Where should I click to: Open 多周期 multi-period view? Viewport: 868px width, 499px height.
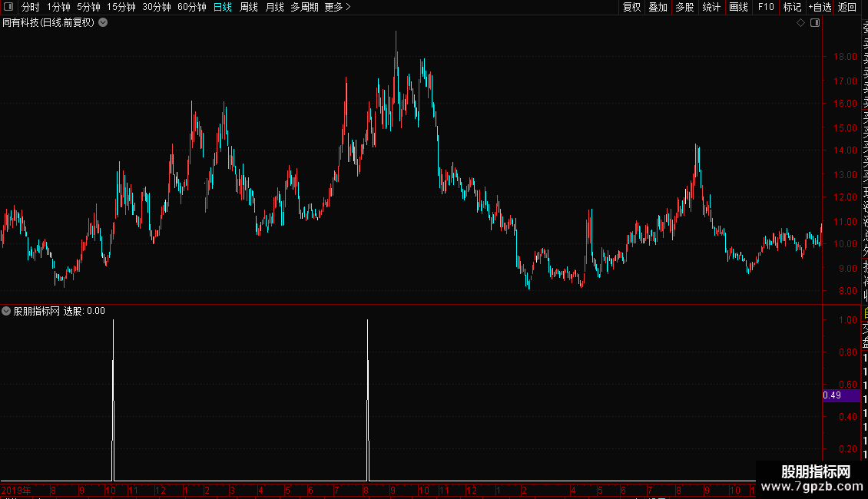[304, 7]
